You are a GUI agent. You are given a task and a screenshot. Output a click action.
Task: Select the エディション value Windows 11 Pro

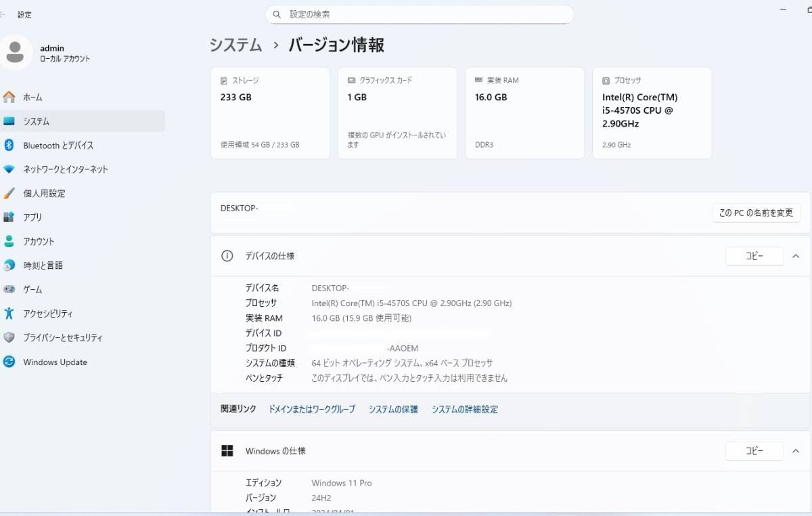coord(342,483)
